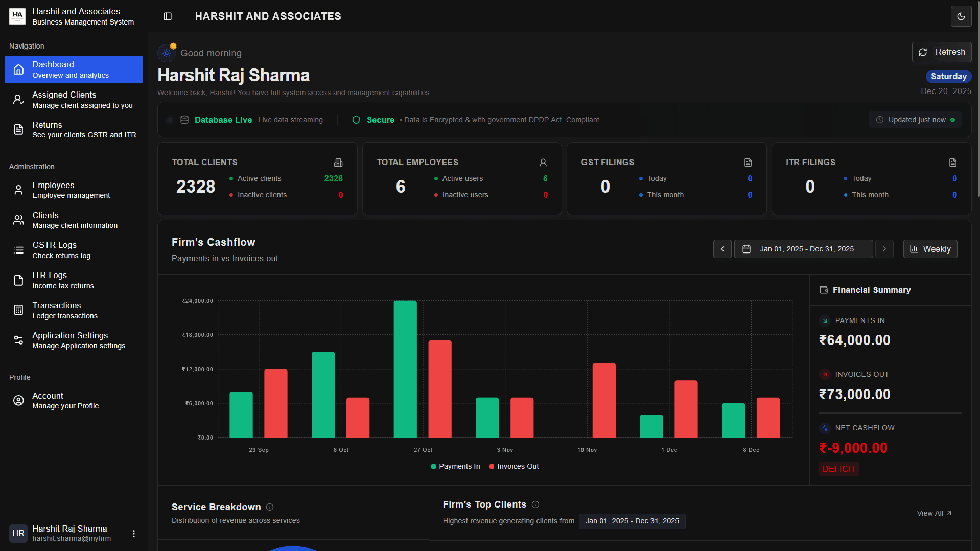Open the calendar icon in the cashflow date picker
Image resolution: width=980 pixels, height=551 pixels.
(x=746, y=249)
